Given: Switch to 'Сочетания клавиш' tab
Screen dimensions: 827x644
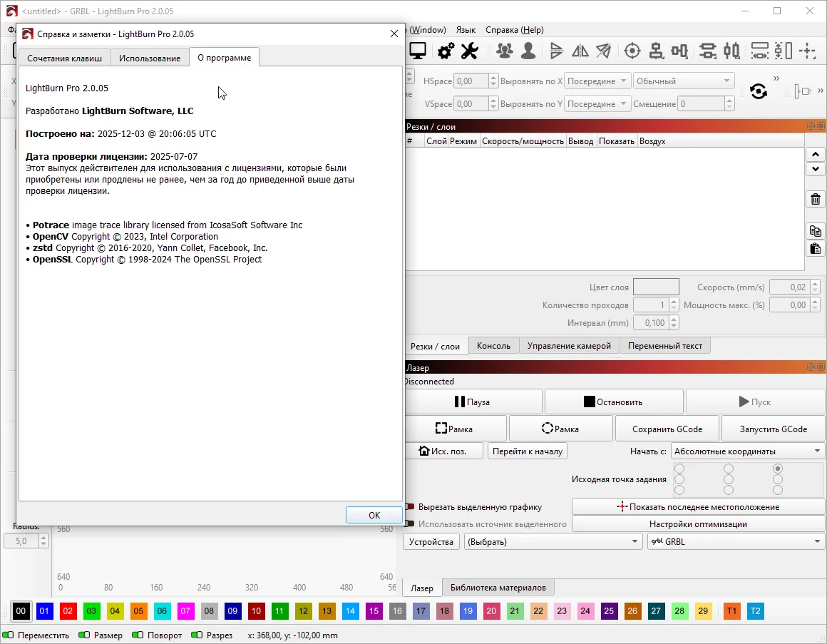Looking at the screenshot, I should pos(64,58).
